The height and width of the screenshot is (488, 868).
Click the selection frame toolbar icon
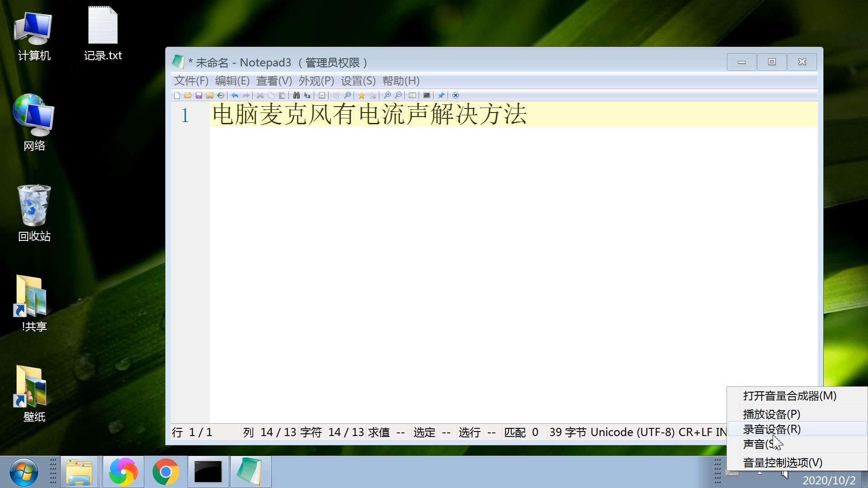click(336, 95)
